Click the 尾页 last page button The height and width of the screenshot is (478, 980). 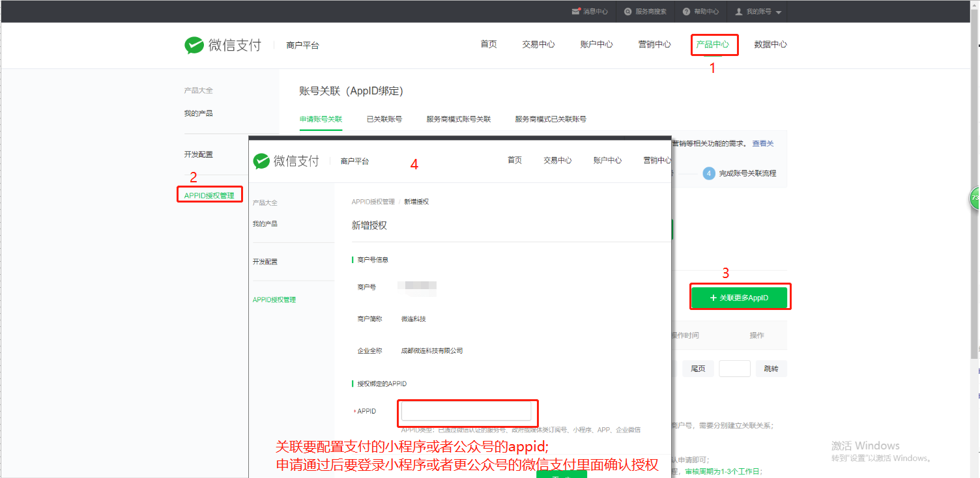click(x=698, y=369)
